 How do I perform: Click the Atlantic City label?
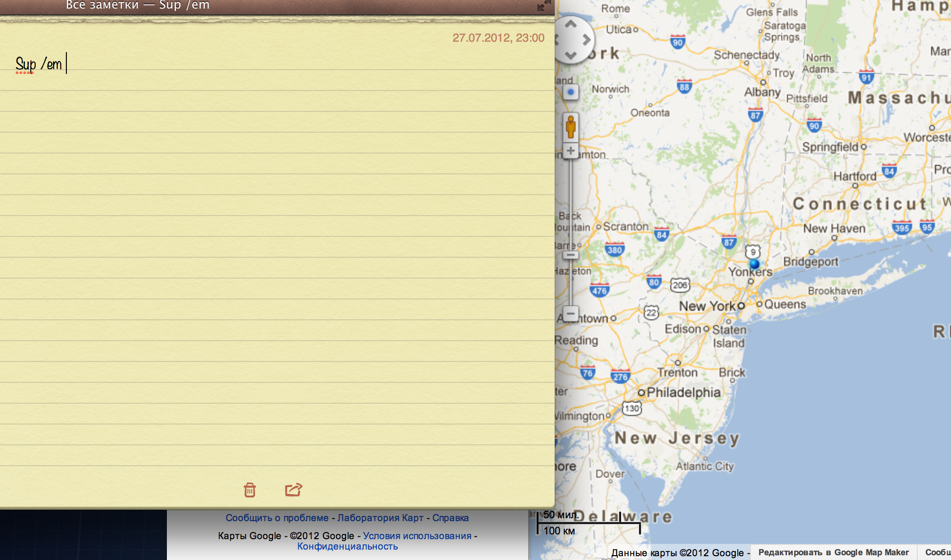pos(704,466)
